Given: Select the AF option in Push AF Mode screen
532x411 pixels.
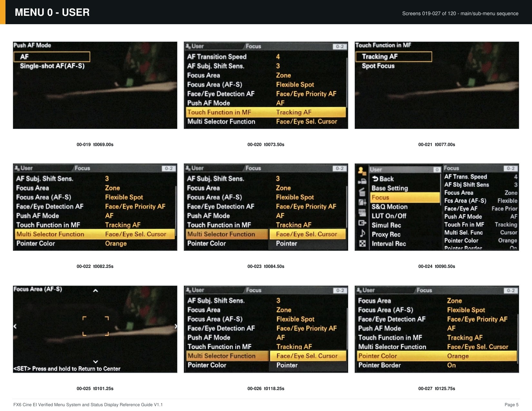Looking at the screenshot, I should pos(52,57).
